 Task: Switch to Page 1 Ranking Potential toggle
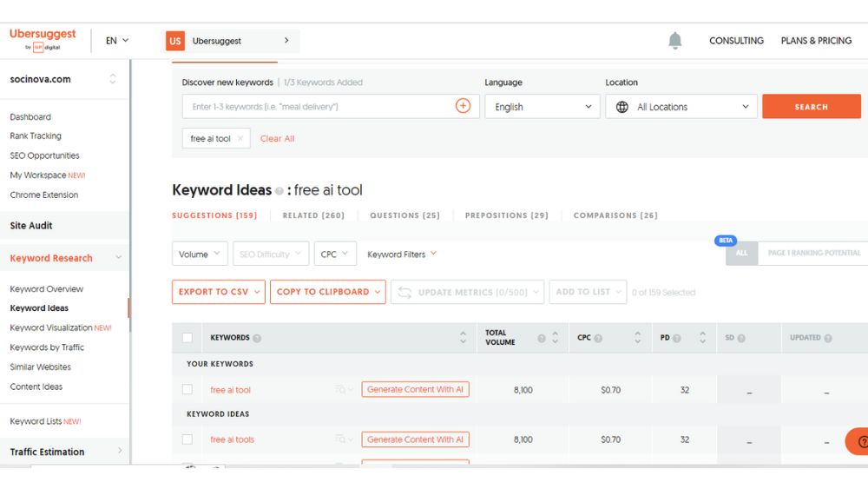coord(814,253)
